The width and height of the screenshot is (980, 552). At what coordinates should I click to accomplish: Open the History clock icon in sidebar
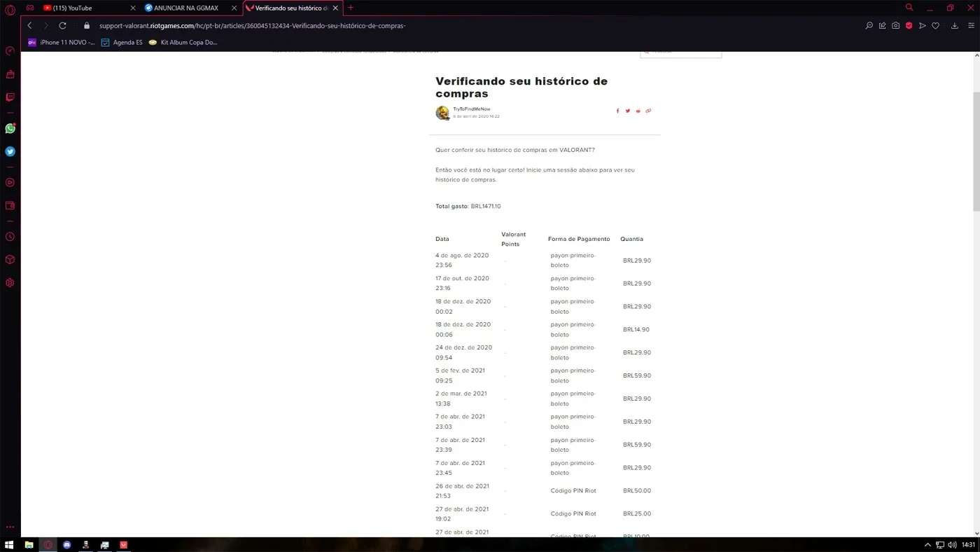(x=10, y=237)
